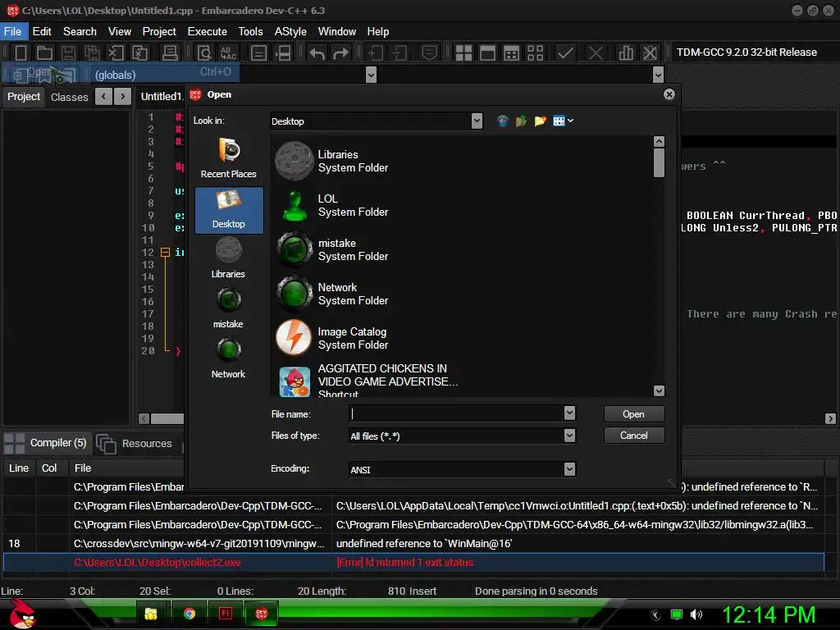
Task: Click the Close file toolbar icon
Action: click(116, 52)
